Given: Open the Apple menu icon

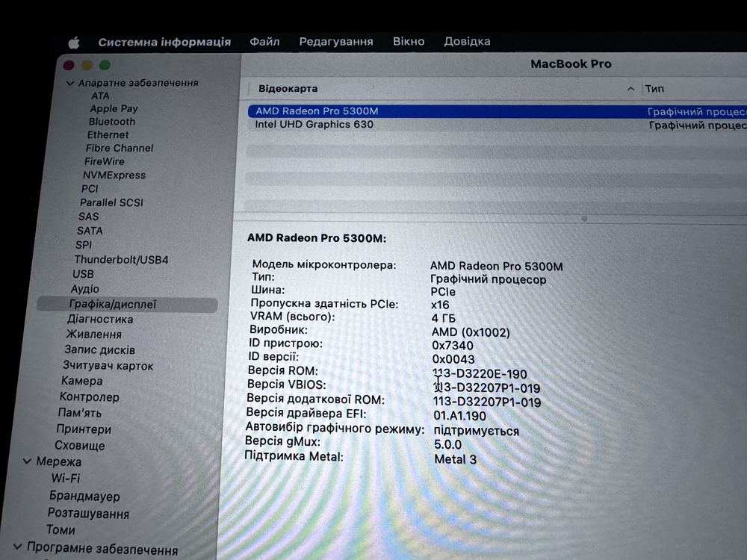Looking at the screenshot, I should pyautogui.click(x=74, y=43).
